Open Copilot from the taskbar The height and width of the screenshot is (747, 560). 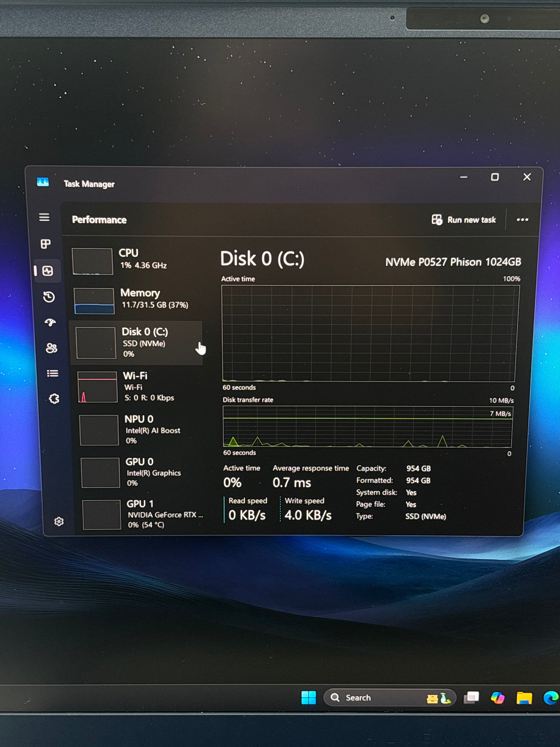point(498,698)
